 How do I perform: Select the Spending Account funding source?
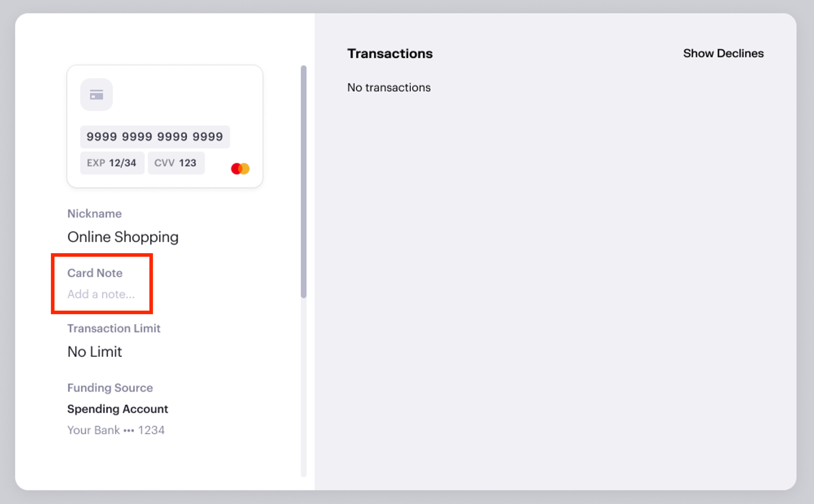[117, 409]
